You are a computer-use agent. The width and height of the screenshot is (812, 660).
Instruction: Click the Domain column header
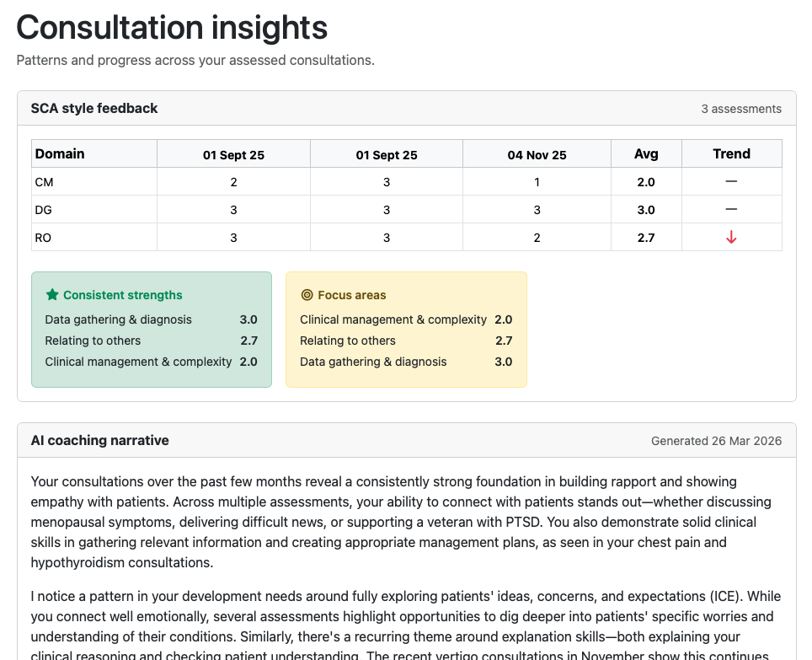pos(60,153)
